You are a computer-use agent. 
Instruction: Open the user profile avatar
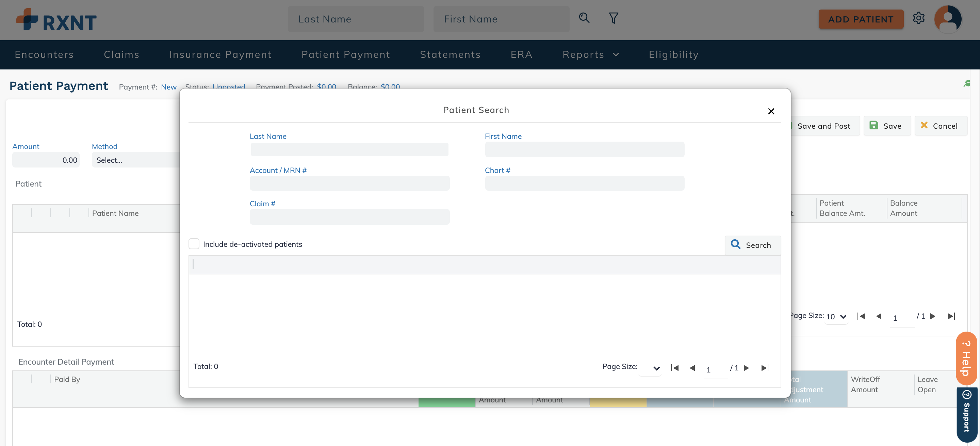(x=948, y=19)
